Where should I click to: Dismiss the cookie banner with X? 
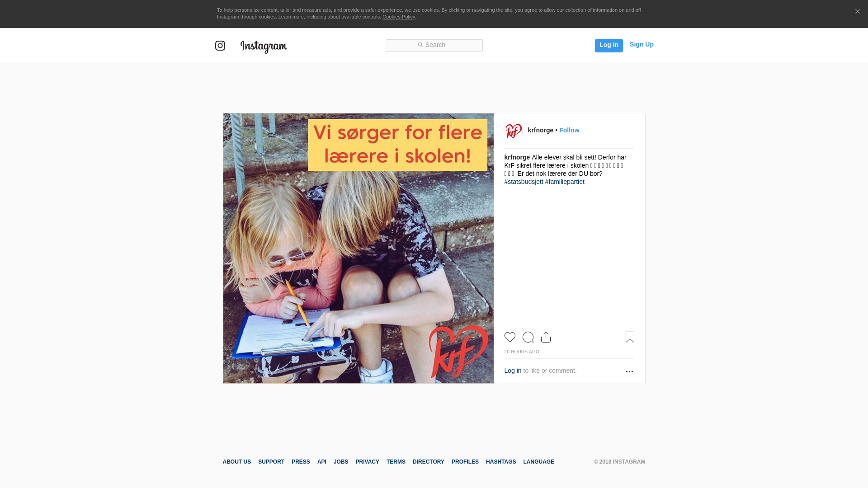(857, 12)
